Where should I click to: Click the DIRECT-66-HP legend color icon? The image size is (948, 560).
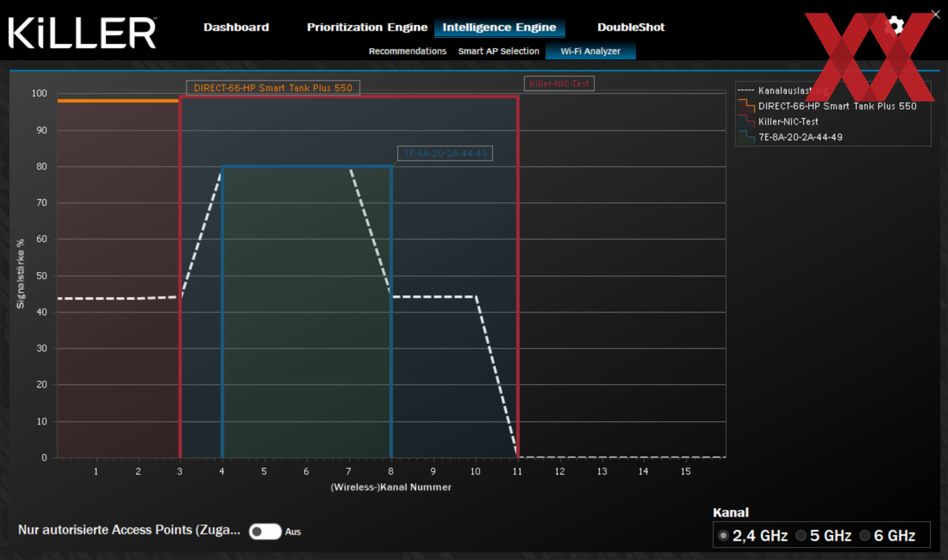tap(746, 106)
